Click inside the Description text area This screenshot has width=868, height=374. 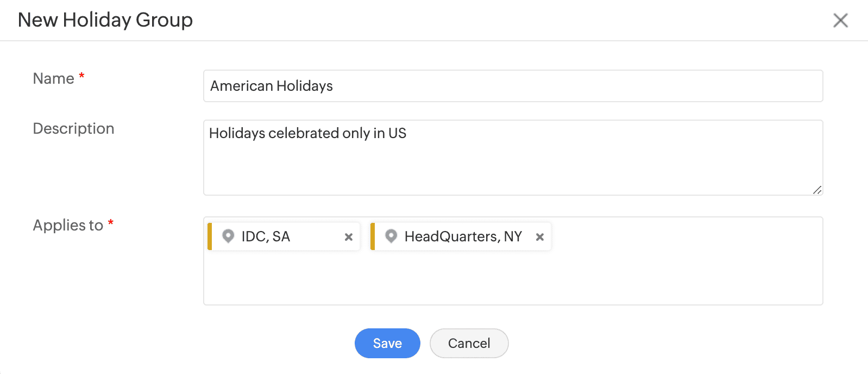[x=513, y=158]
